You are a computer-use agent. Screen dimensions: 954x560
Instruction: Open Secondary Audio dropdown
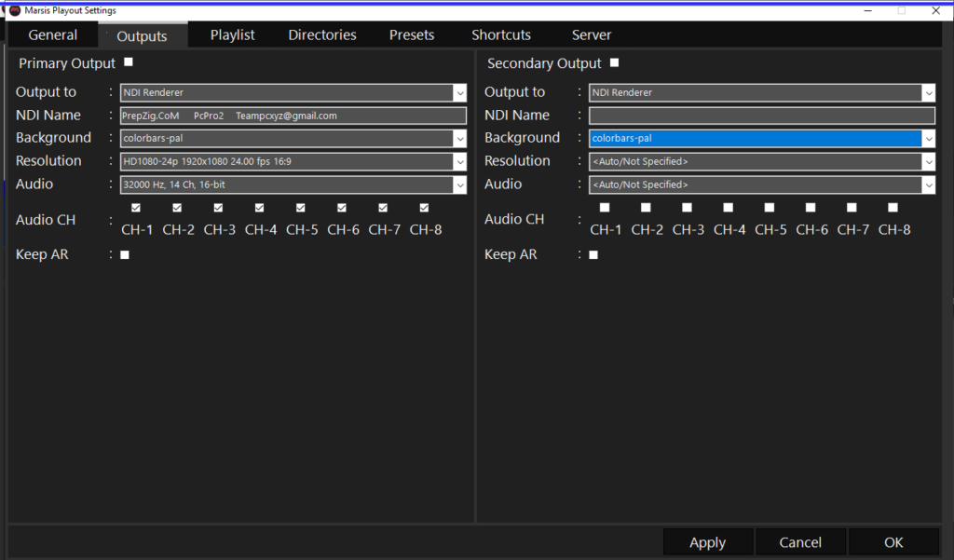[x=762, y=184]
